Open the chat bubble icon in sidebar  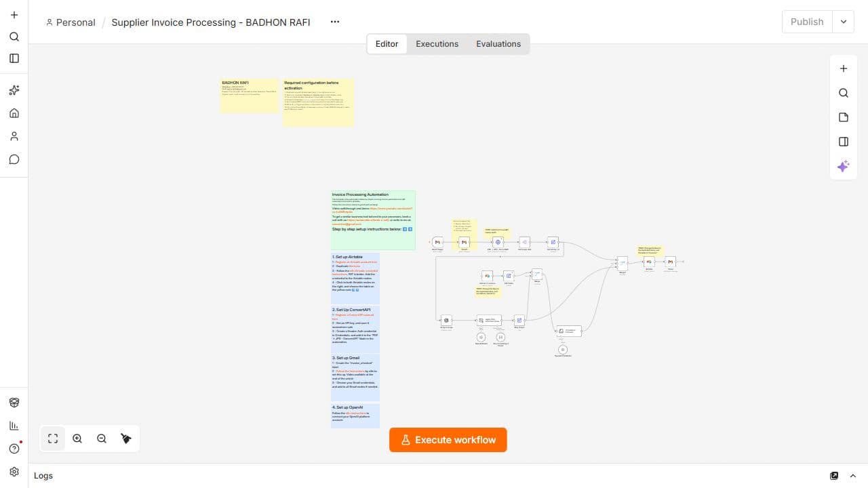pos(14,159)
